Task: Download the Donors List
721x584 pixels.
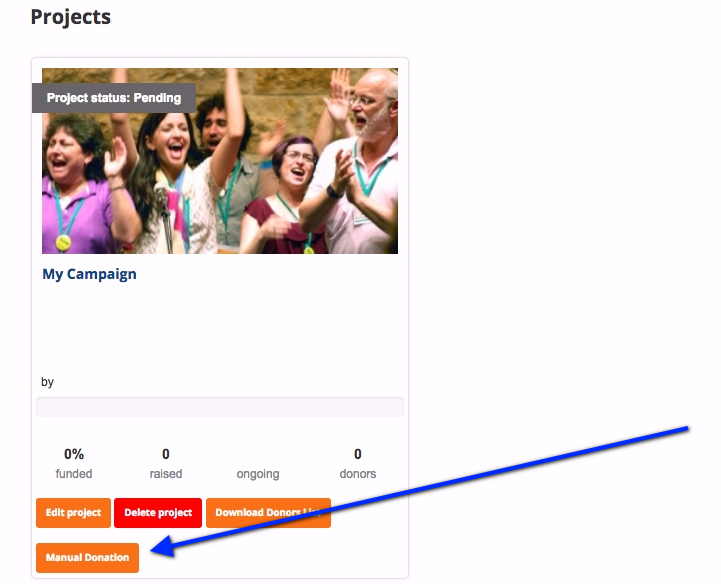Action: click(x=269, y=513)
